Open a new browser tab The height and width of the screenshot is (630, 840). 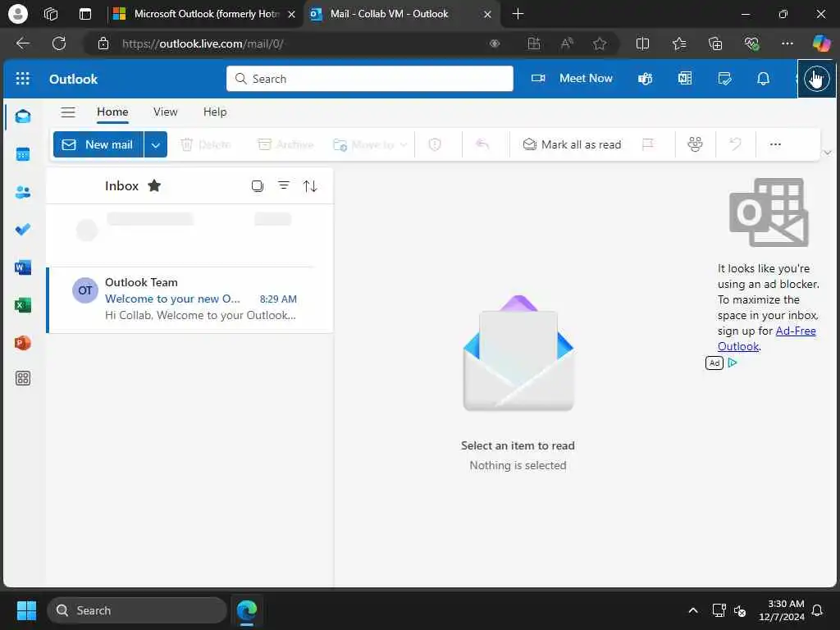tap(518, 14)
